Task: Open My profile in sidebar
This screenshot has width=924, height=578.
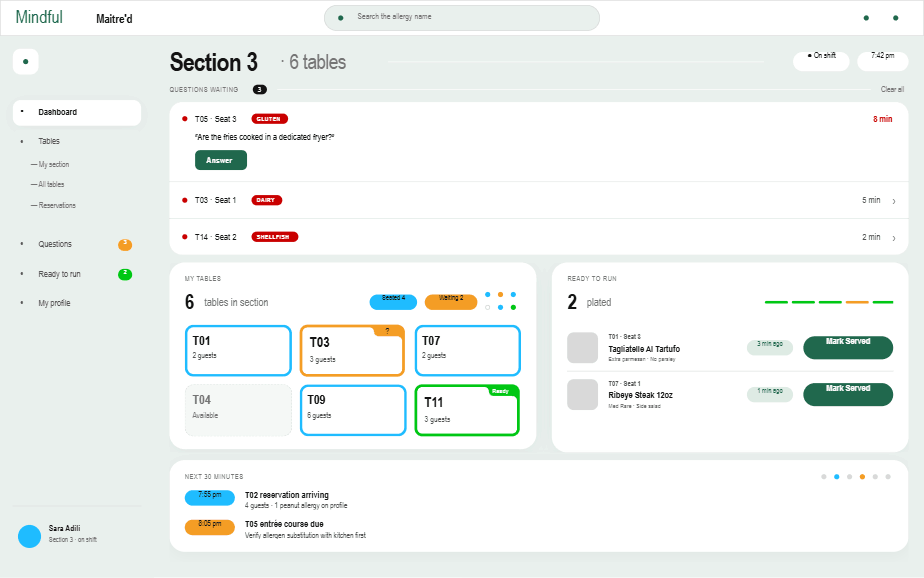Action: [54, 303]
